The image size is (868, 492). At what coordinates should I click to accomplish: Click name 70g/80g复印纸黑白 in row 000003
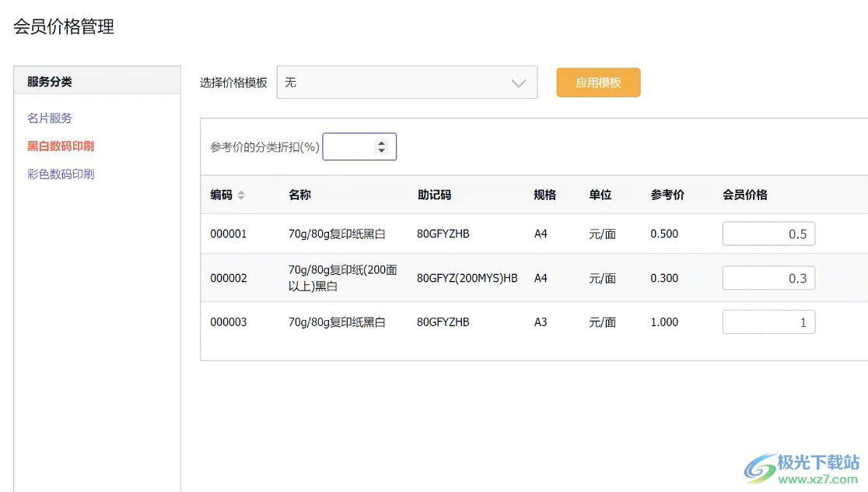(337, 322)
